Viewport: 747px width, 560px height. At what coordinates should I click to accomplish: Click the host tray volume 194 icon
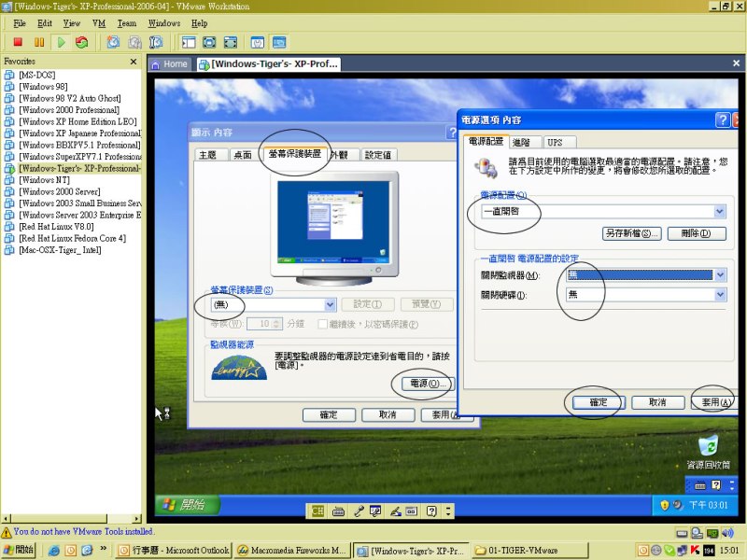click(x=709, y=551)
